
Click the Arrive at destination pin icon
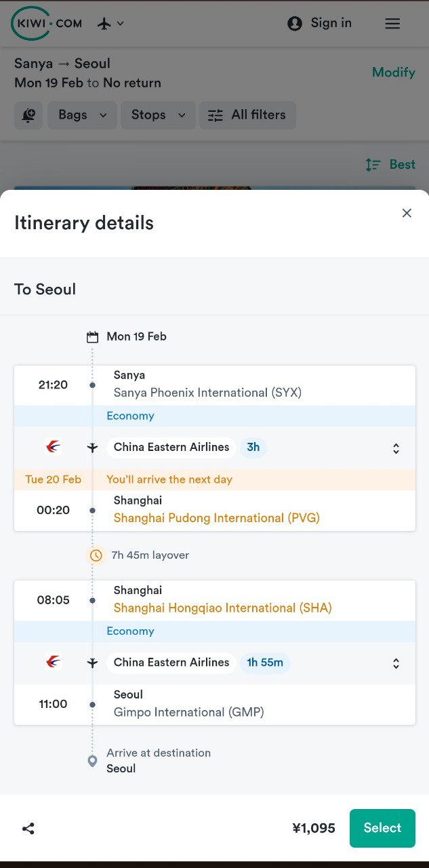pyautogui.click(x=93, y=761)
